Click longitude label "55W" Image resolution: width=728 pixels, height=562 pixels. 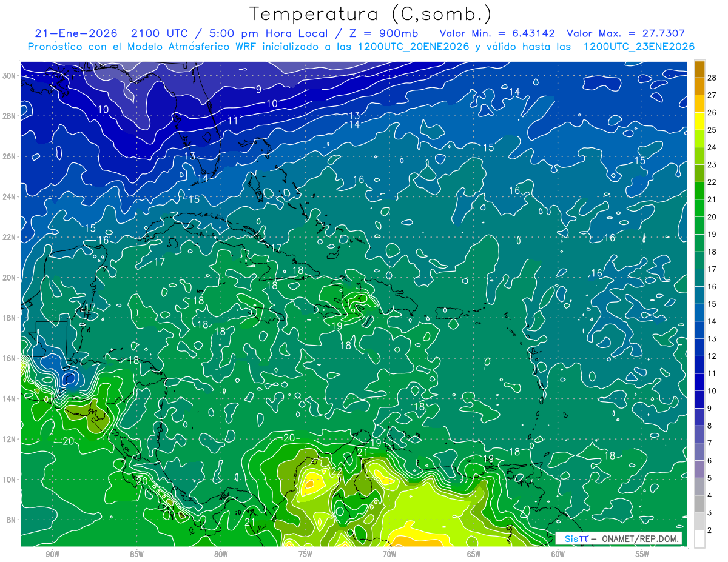tap(642, 554)
